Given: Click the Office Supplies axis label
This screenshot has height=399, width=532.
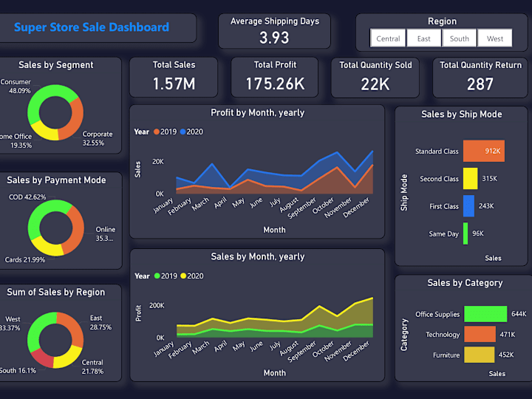Looking at the screenshot, I should [437, 315].
